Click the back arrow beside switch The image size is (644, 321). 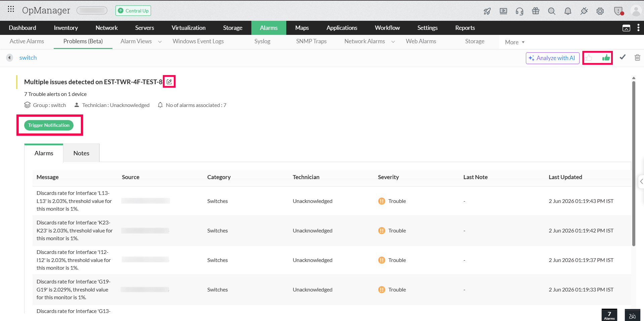point(9,58)
